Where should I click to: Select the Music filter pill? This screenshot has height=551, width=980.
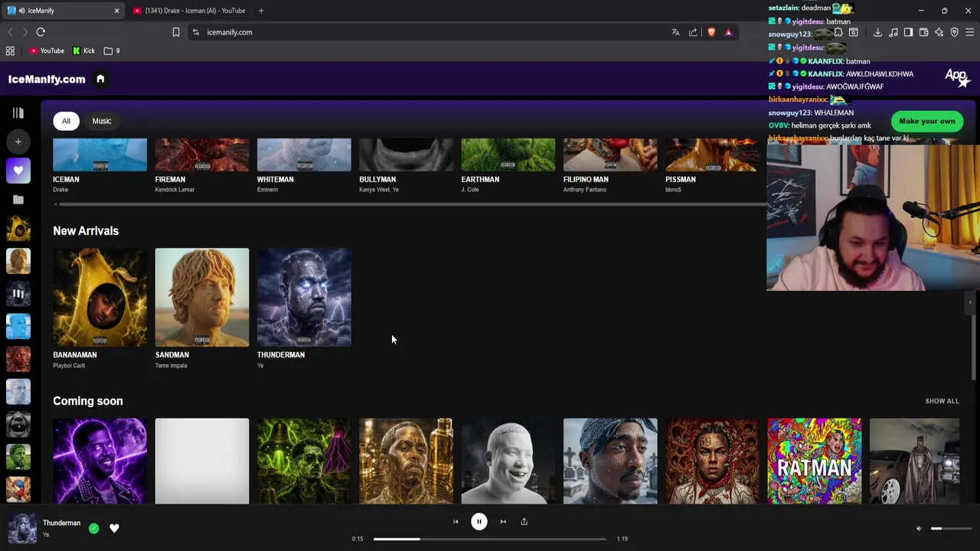(x=102, y=121)
